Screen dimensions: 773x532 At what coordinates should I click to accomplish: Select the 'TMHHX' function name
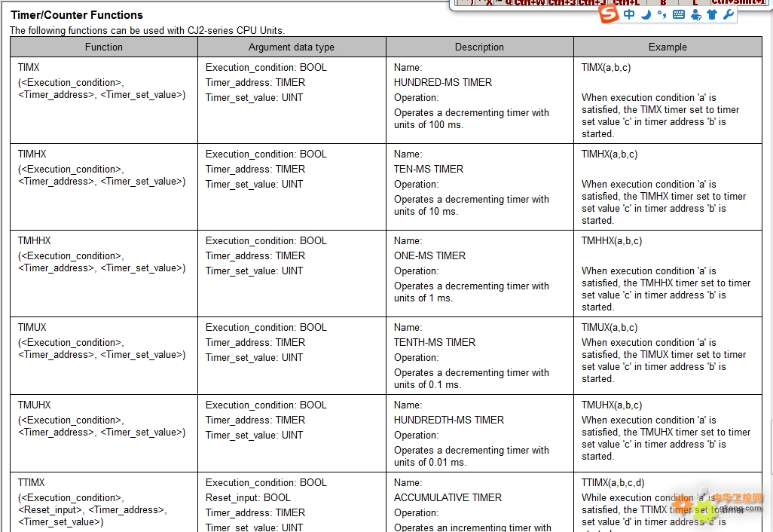(35, 240)
